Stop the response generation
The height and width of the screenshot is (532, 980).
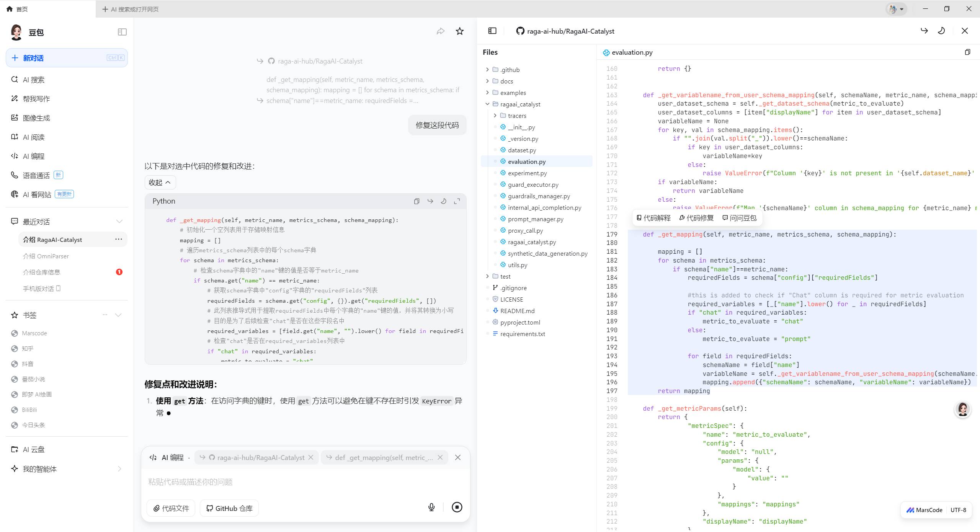[x=457, y=507]
